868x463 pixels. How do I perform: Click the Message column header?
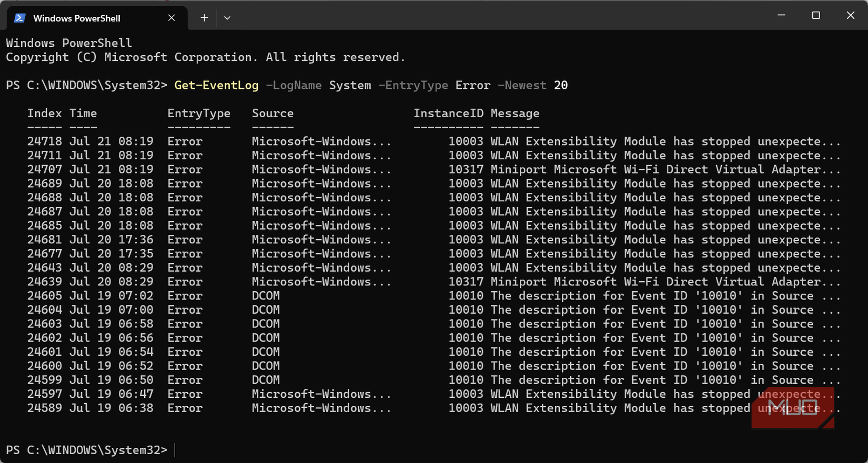point(515,114)
